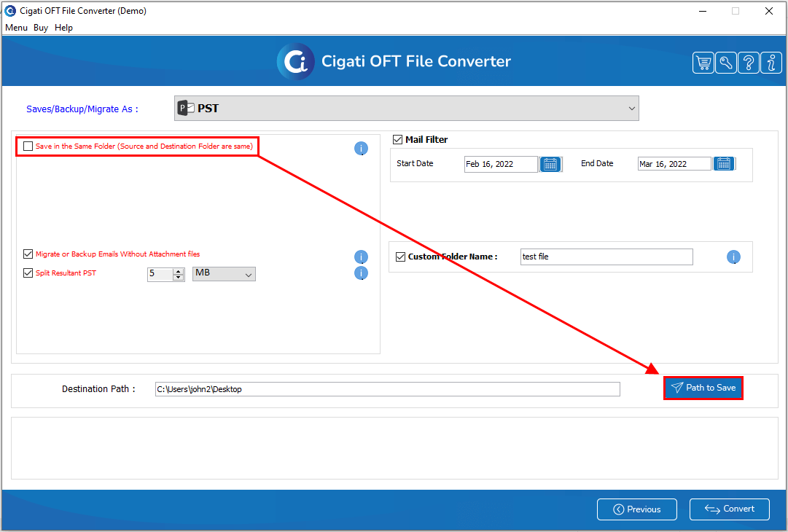Viewport: 788px width, 532px height.
Task: Open End Date calendar picker
Action: coord(724,164)
